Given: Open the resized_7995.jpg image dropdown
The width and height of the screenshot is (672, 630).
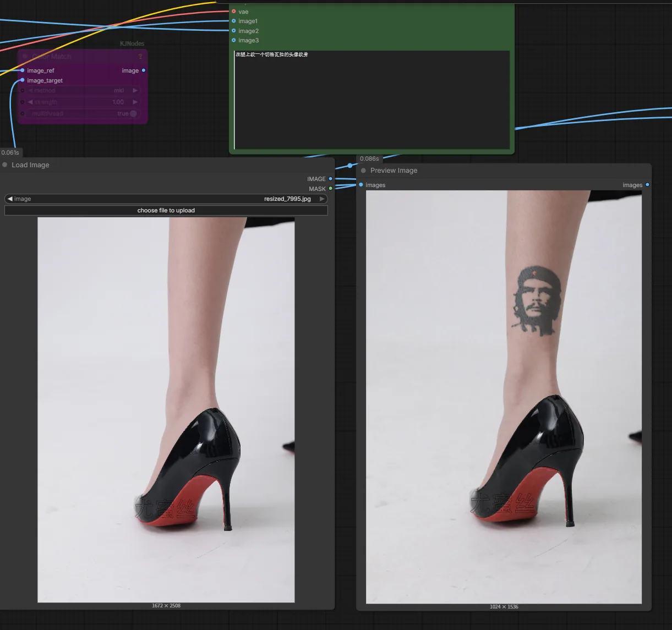Looking at the screenshot, I should click(166, 199).
